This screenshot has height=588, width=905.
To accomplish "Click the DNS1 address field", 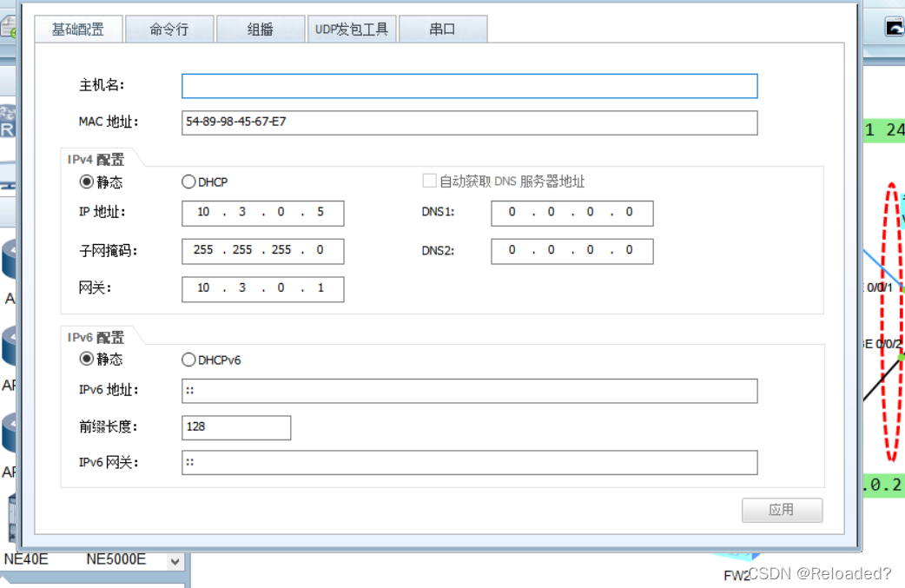I will coord(572,213).
